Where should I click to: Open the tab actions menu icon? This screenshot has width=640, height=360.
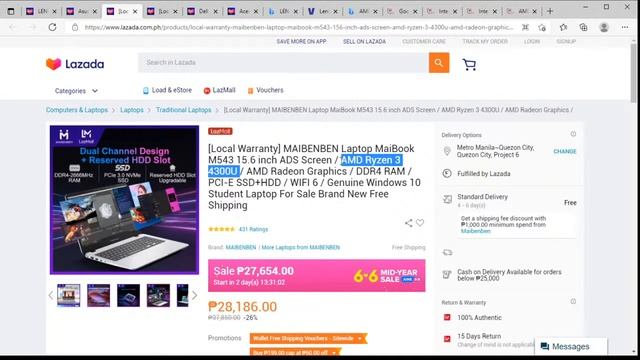tap(11, 11)
